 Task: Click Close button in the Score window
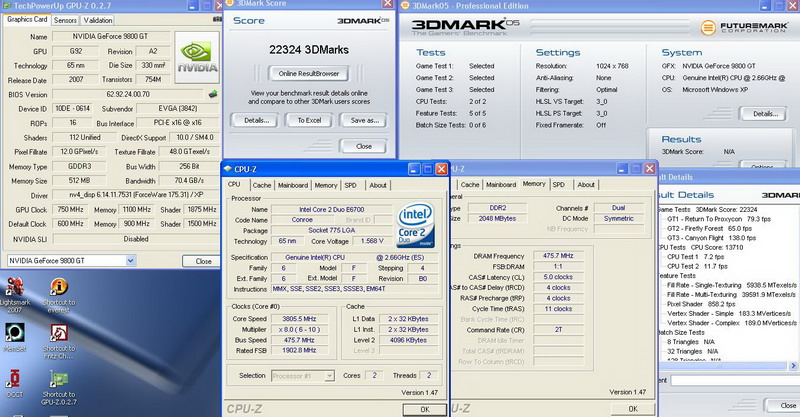click(x=364, y=146)
